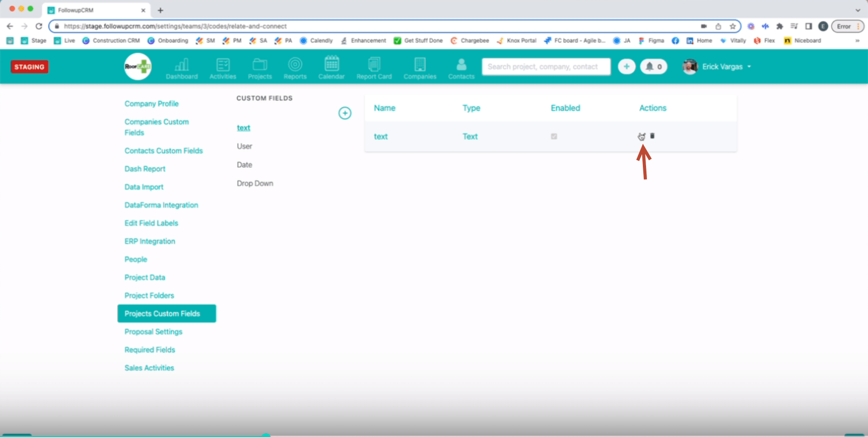This screenshot has width=868, height=437.
Task: Click the share icon in address bar
Action: coord(718,26)
